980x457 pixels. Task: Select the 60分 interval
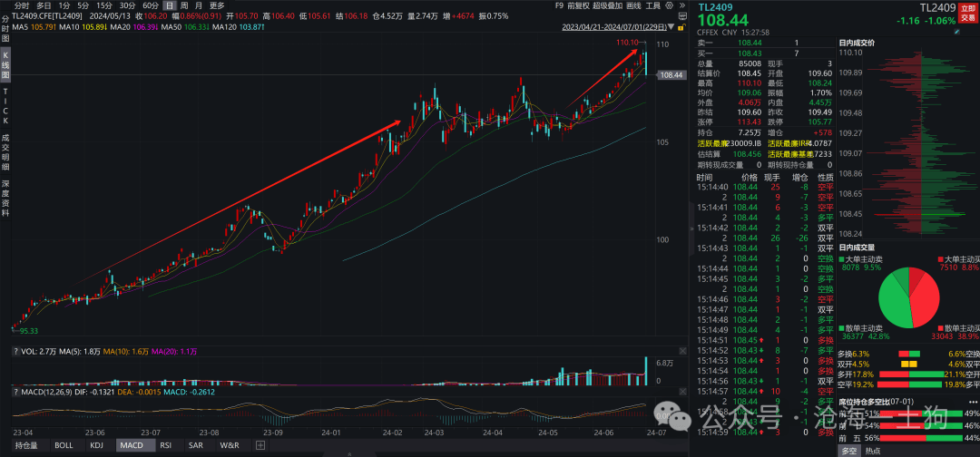151,5
